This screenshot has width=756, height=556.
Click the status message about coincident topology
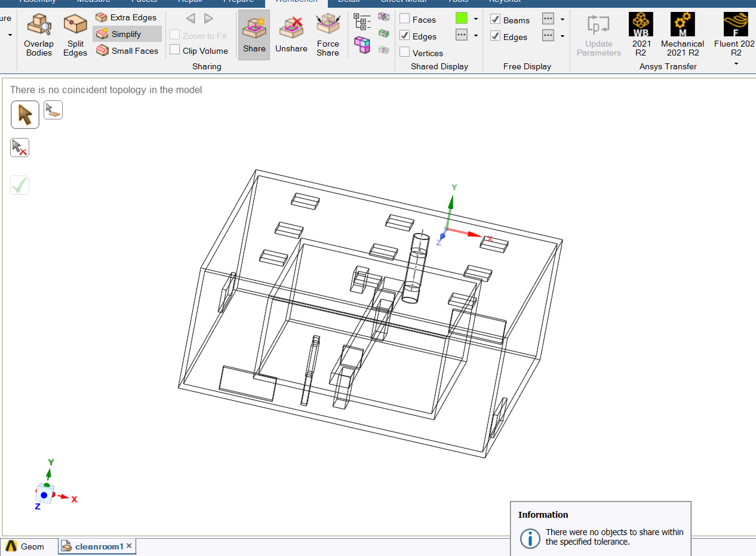click(x=106, y=90)
